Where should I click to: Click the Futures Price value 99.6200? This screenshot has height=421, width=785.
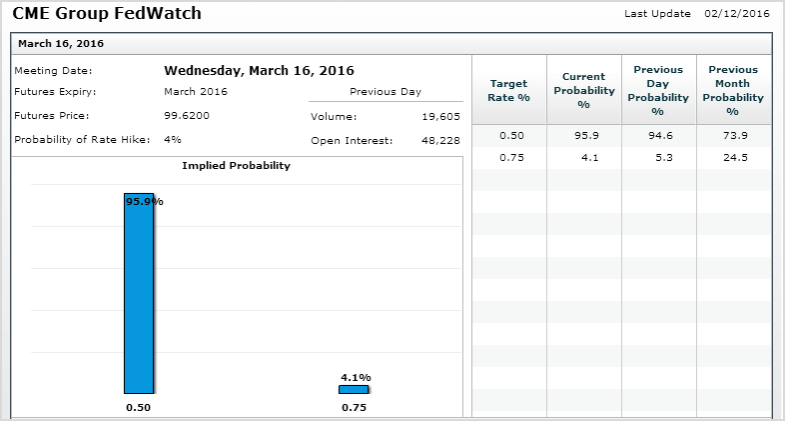(x=187, y=116)
